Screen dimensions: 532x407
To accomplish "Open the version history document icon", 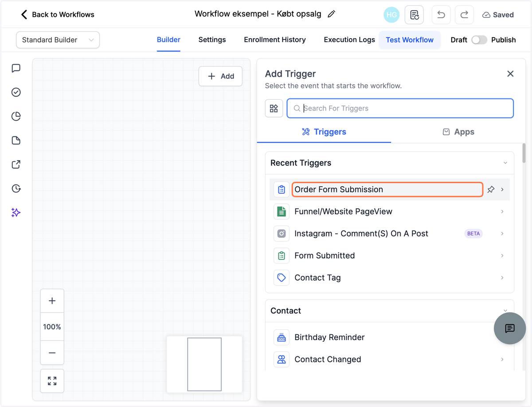I will [414, 15].
